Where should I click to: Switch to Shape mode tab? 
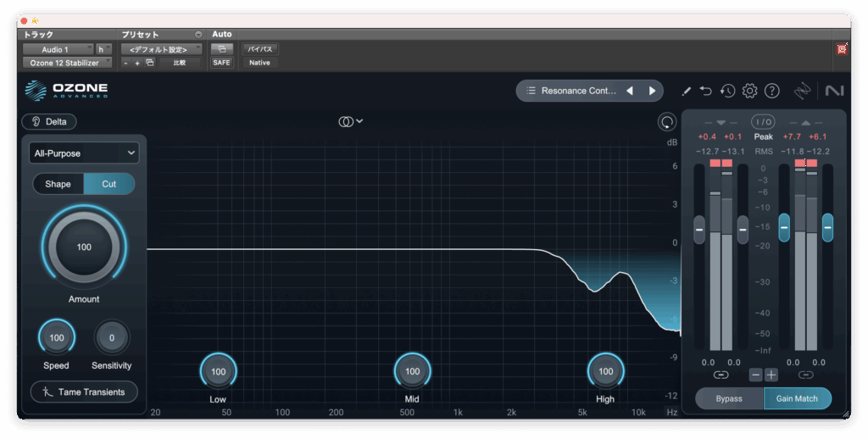[x=58, y=184]
